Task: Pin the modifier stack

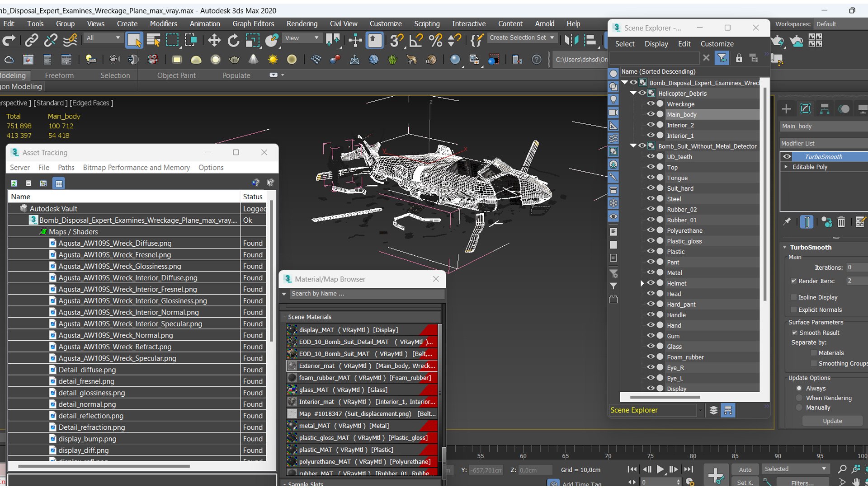Action: pyautogui.click(x=787, y=221)
